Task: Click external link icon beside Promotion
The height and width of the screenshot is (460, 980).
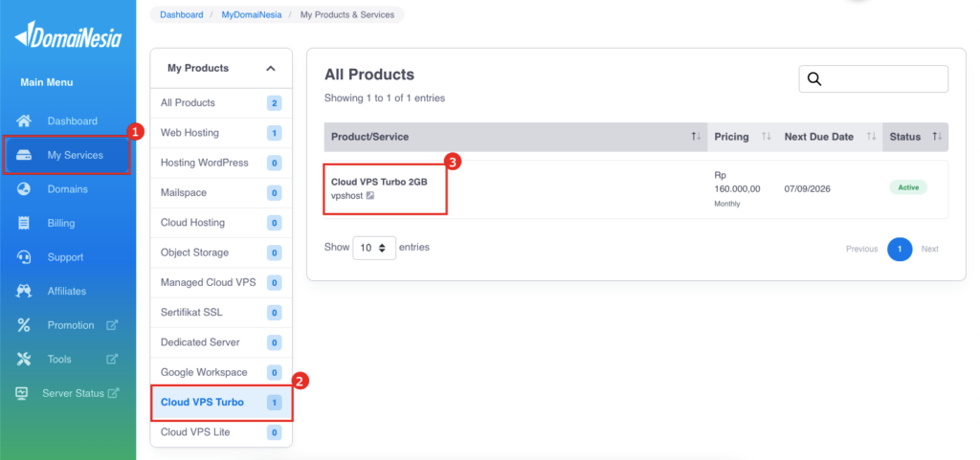Action: click(x=112, y=325)
